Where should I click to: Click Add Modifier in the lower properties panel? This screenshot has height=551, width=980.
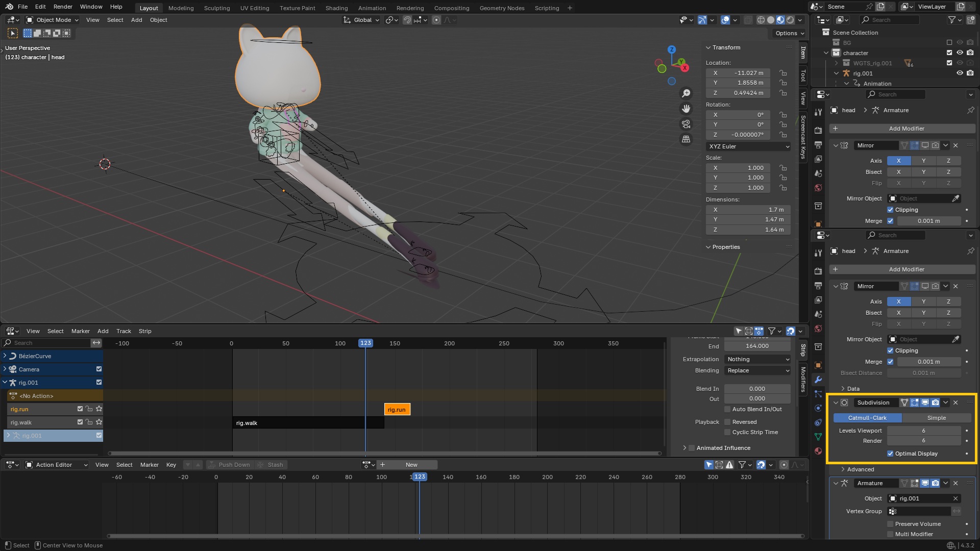point(902,269)
